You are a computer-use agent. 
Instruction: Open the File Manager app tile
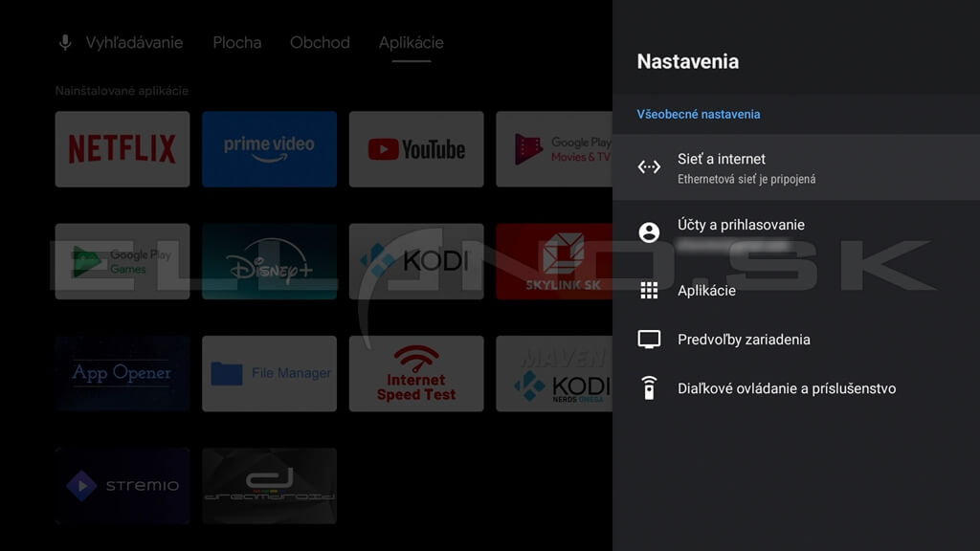tap(269, 373)
